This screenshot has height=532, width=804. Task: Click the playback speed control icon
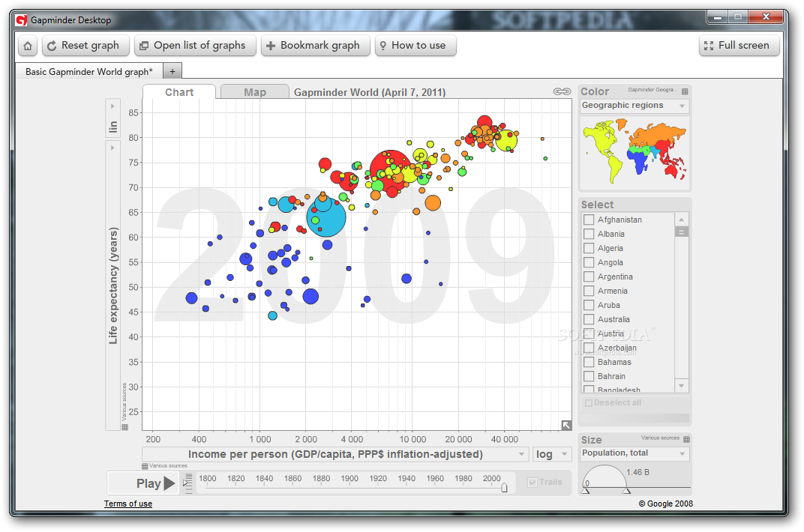tap(187, 483)
